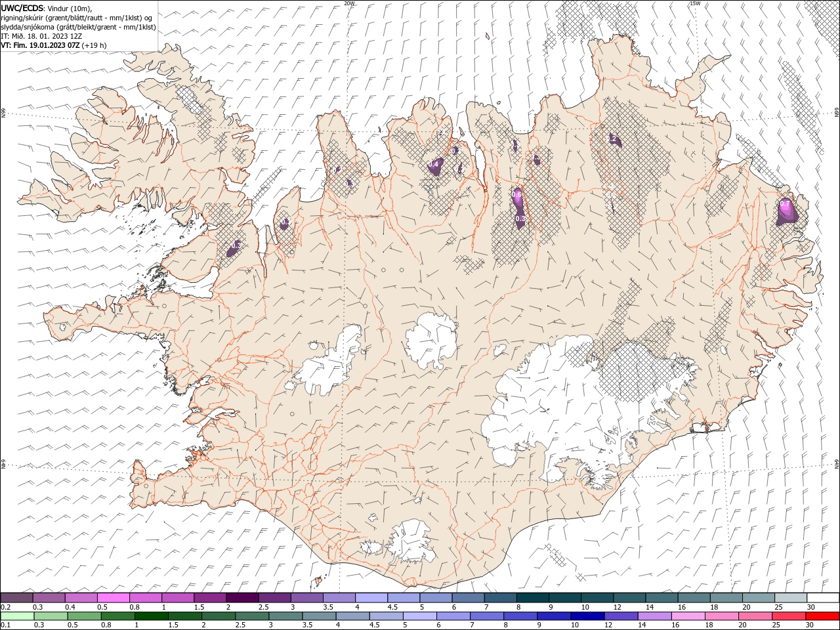Pick the light pink 16 rain legend swatch
840x630 pixels.
click(688, 616)
